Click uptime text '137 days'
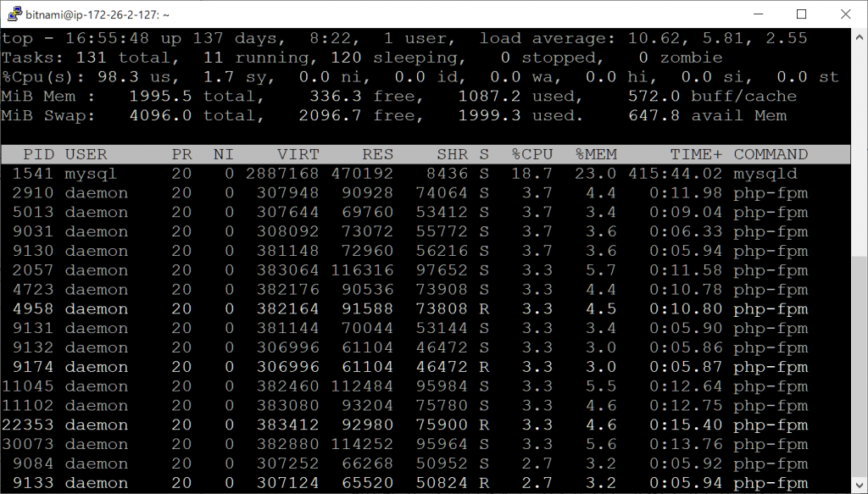868x494 pixels. click(x=235, y=38)
